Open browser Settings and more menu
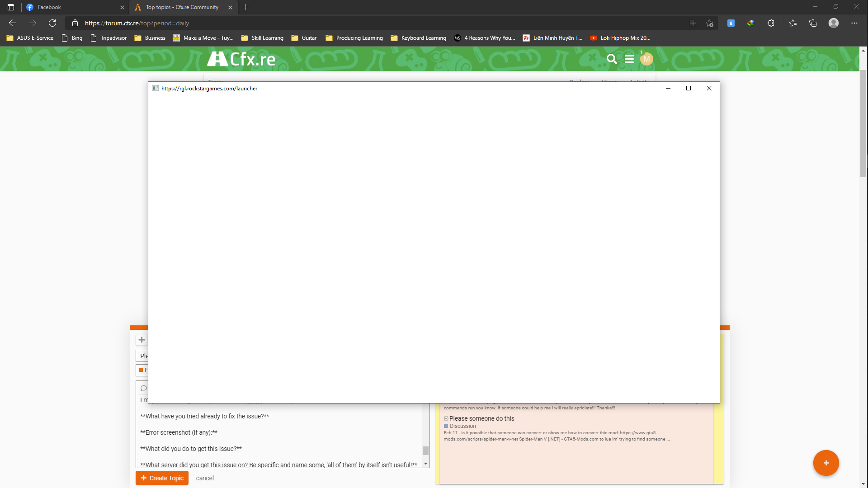 point(854,23)
